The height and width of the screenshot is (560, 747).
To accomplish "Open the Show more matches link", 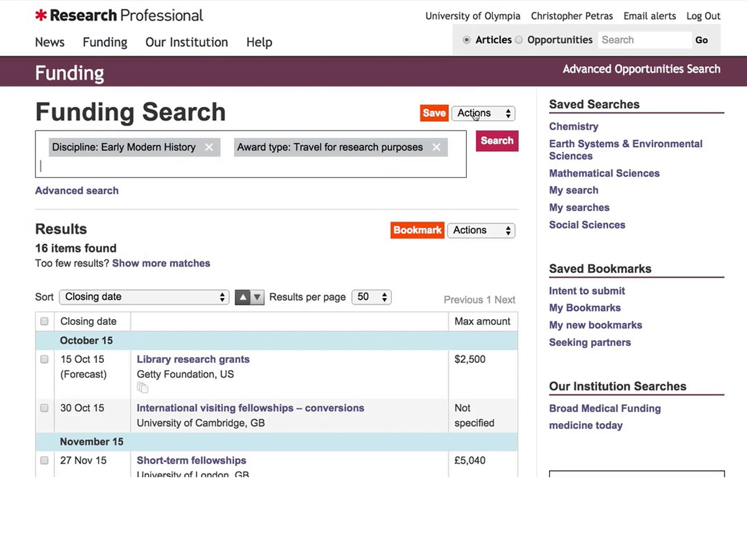I will pyautogui.click(x=161, y=263).
